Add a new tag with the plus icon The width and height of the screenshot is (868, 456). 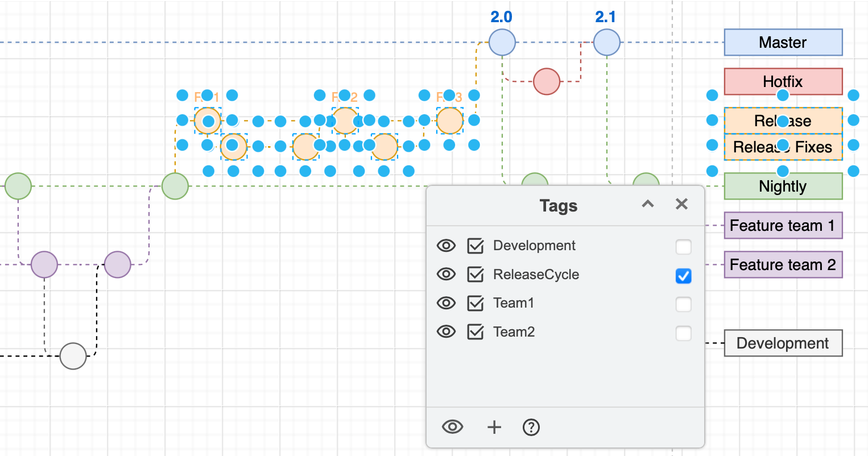tap(494, 427)
